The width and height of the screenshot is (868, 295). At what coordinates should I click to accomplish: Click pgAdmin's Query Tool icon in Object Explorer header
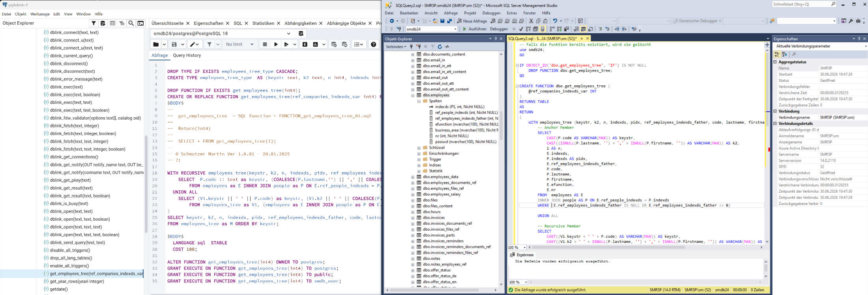141,23
